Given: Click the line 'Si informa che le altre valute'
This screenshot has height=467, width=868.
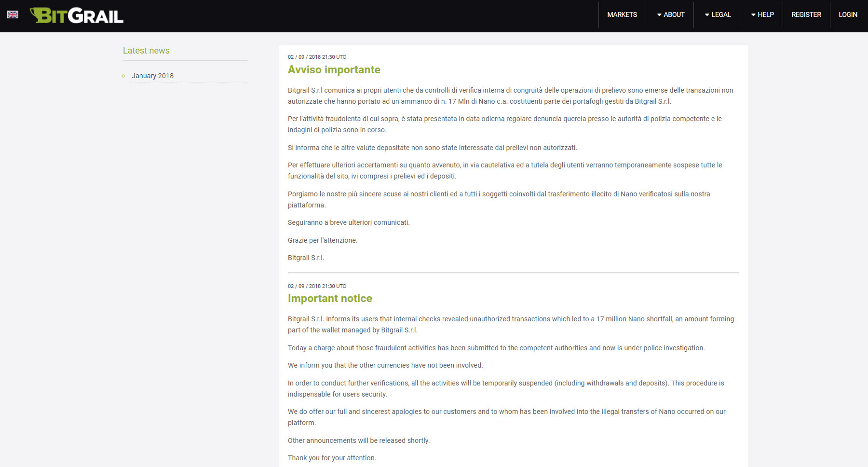Looking at the screenshot, I should point(433,148).
